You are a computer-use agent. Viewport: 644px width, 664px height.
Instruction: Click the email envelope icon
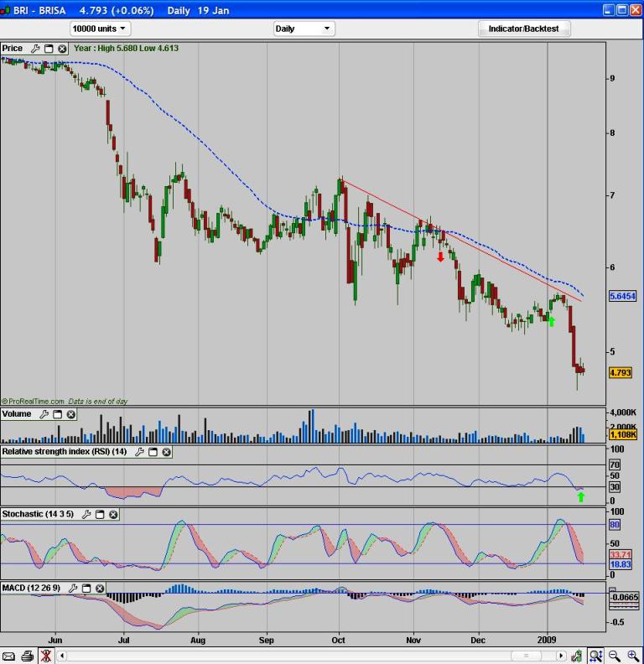tap(8, 656)
